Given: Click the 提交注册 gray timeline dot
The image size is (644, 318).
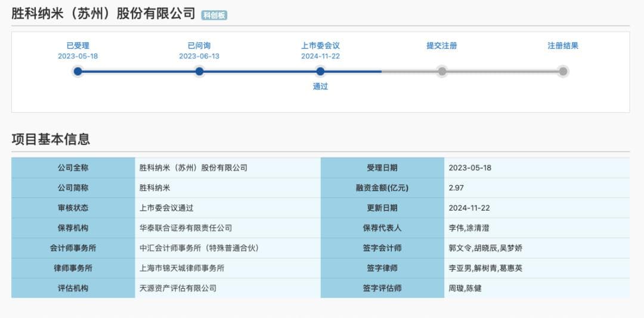Looking at the screenshot, I should 442,72.
